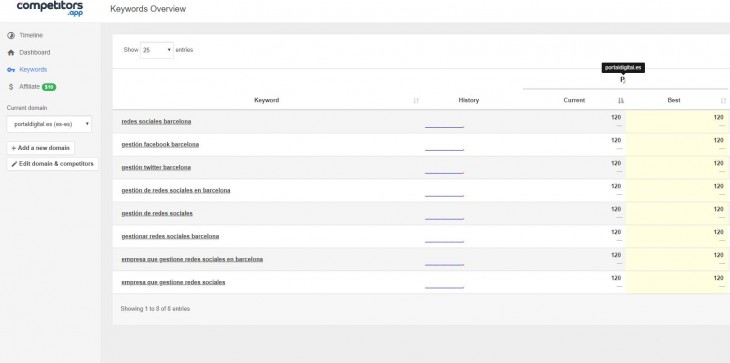Open keyword gestionar redes sociales barcelona
730x363 pixels.
(x=170, y=236)
